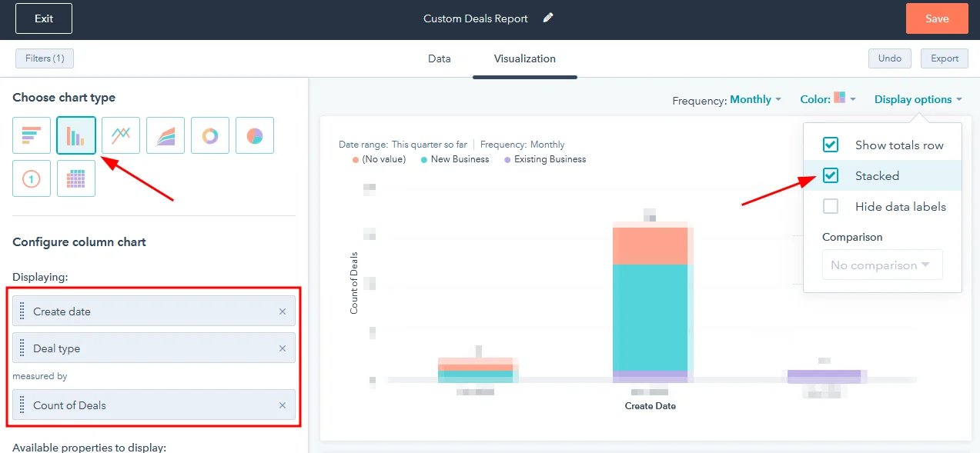Collapse the Display options menu
This screenshot has width=980, height=453.
tap(917, 99)
